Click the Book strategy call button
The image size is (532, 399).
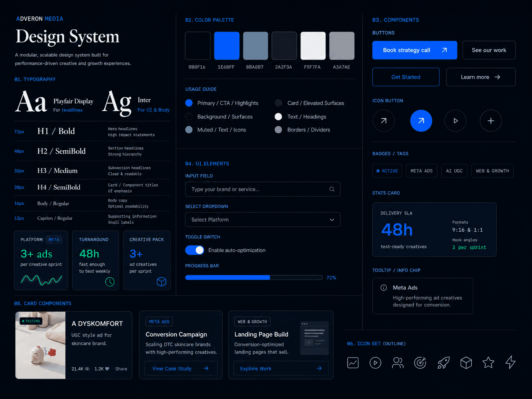click(x=415, y=50)
